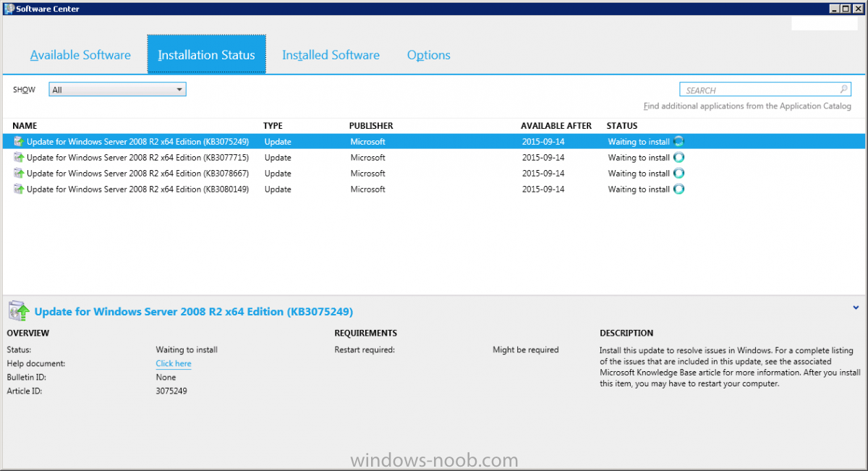The height and width of the screenshot is (471, 868).
Task: Minimize the Software Center window
Action: point(833,9)
